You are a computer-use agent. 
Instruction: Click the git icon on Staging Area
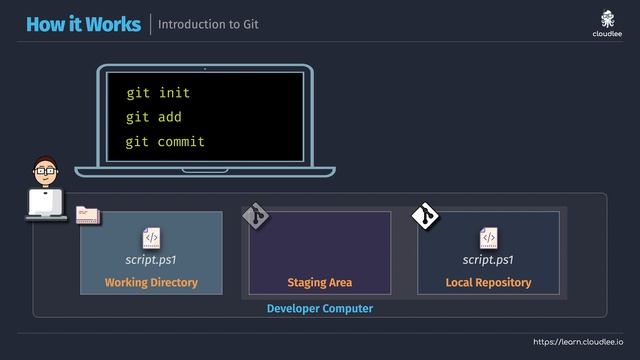click(x=256, y=216)
